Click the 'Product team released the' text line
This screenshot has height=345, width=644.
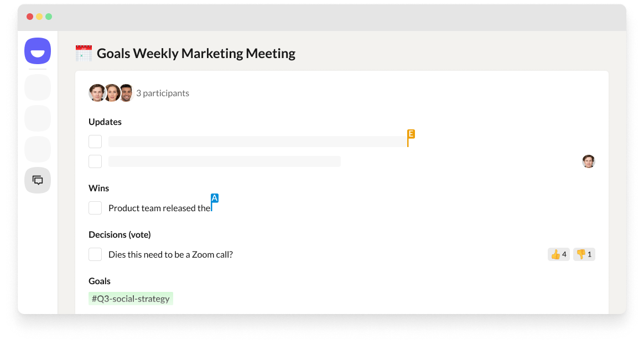159,208
